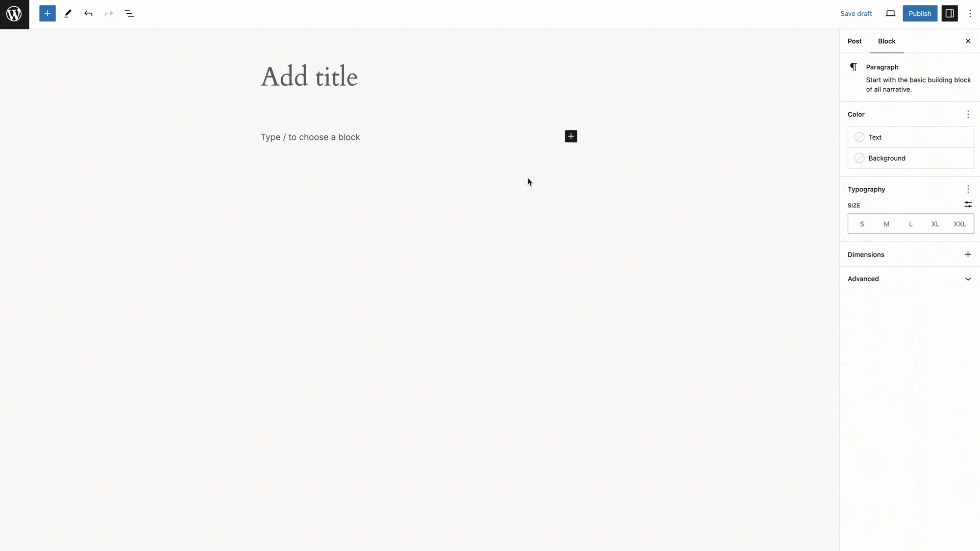Switch to the Block tab
This screenshot has height=551, width=980.
point(887,41)
